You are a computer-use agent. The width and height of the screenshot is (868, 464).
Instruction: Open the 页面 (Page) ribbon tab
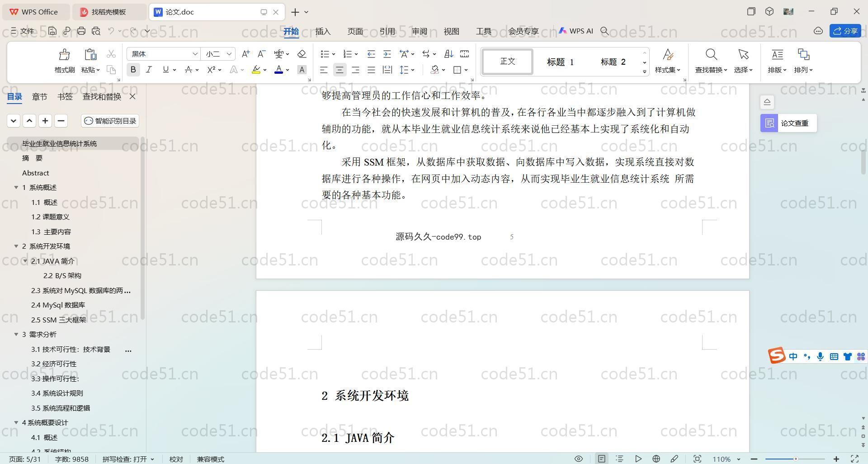coord(355,31)
